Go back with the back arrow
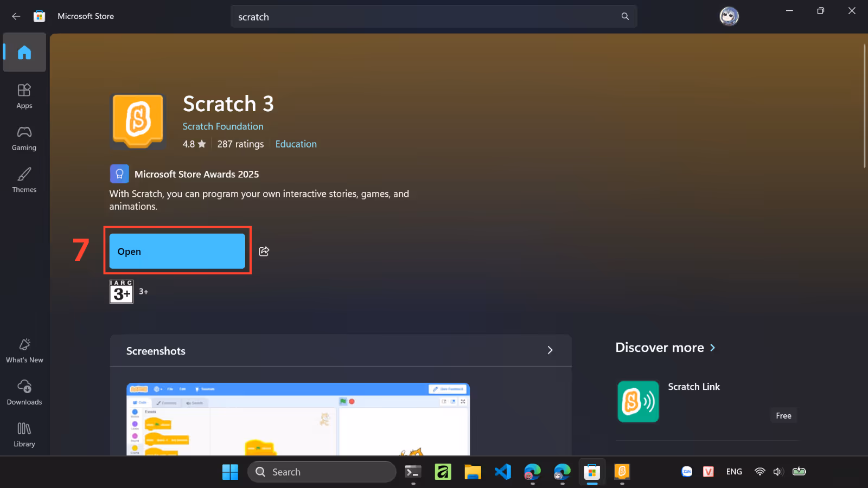 pyautogui.click(x=16, y=16)
